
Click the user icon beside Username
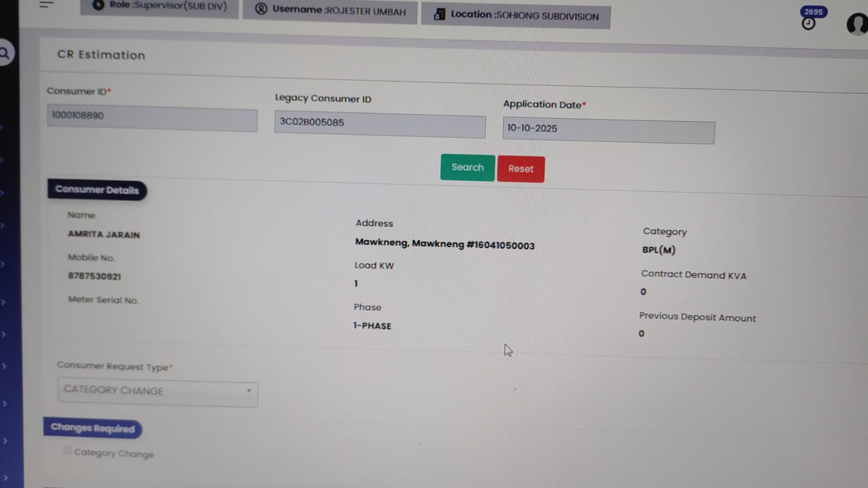(x=261, y=9)
